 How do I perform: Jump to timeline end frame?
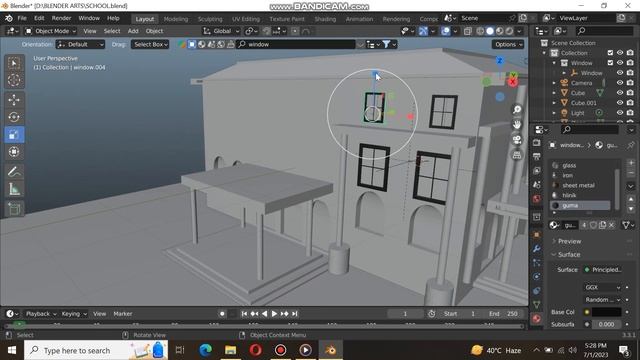[295, 314]
